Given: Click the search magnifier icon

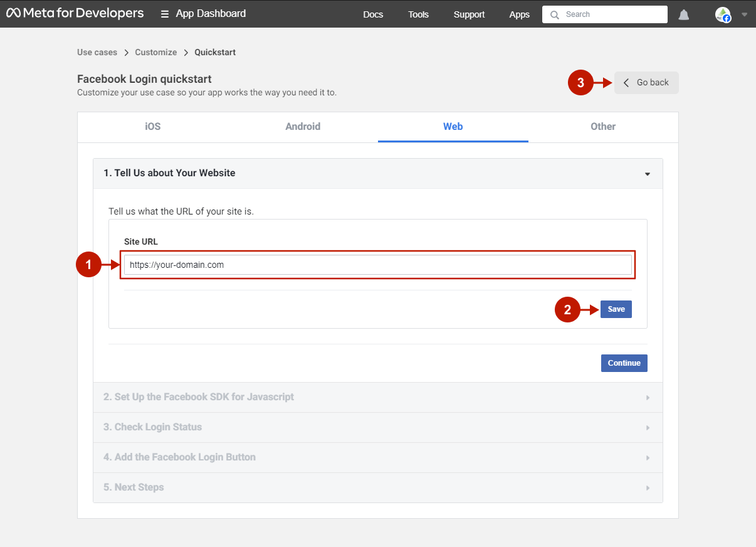Looking at the screenshot, I should tap(554, 14).
